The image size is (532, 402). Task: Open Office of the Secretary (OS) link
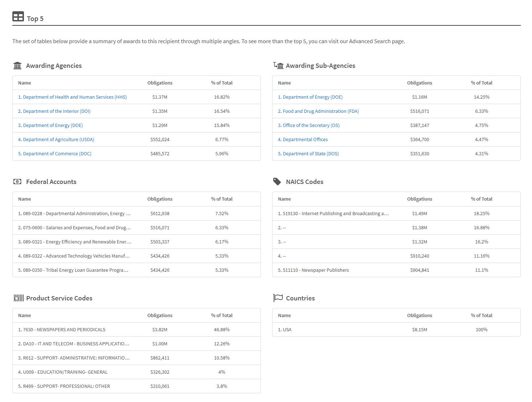pos(308,126)
